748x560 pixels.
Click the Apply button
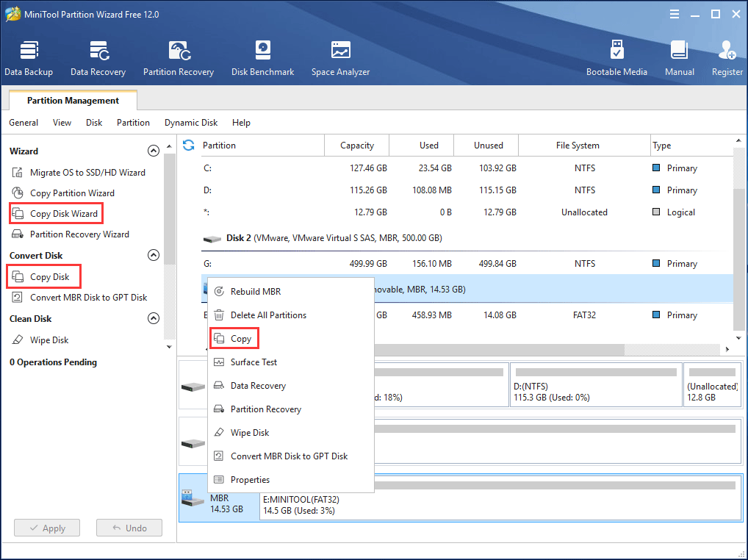pyautogui.click(x=47, y=528)
